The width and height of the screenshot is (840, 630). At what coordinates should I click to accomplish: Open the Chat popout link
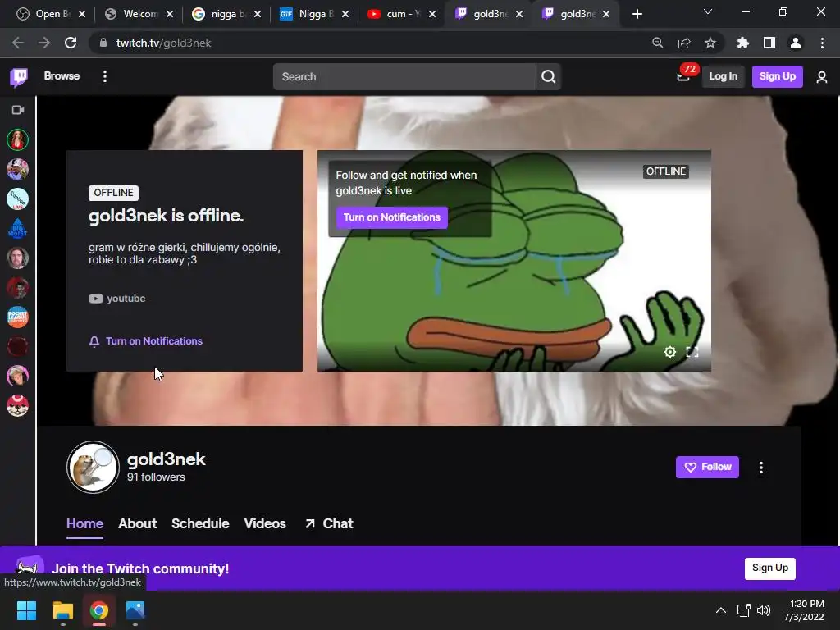tap(329, 523)
